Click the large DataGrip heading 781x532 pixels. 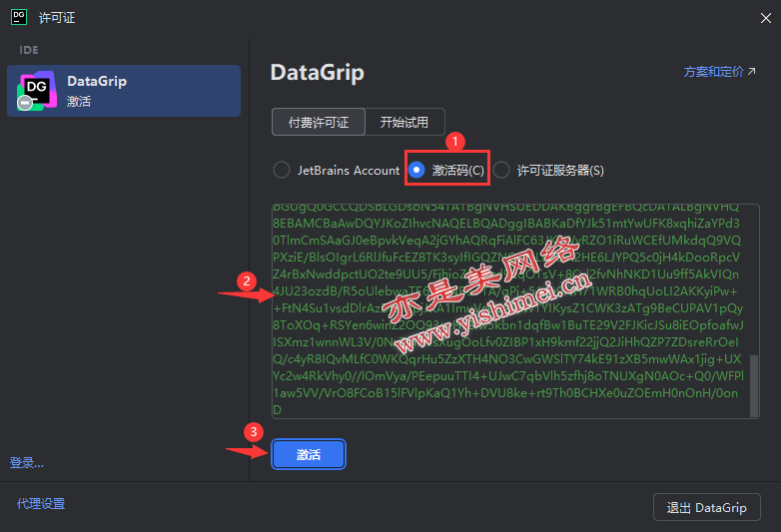(318, 73)
